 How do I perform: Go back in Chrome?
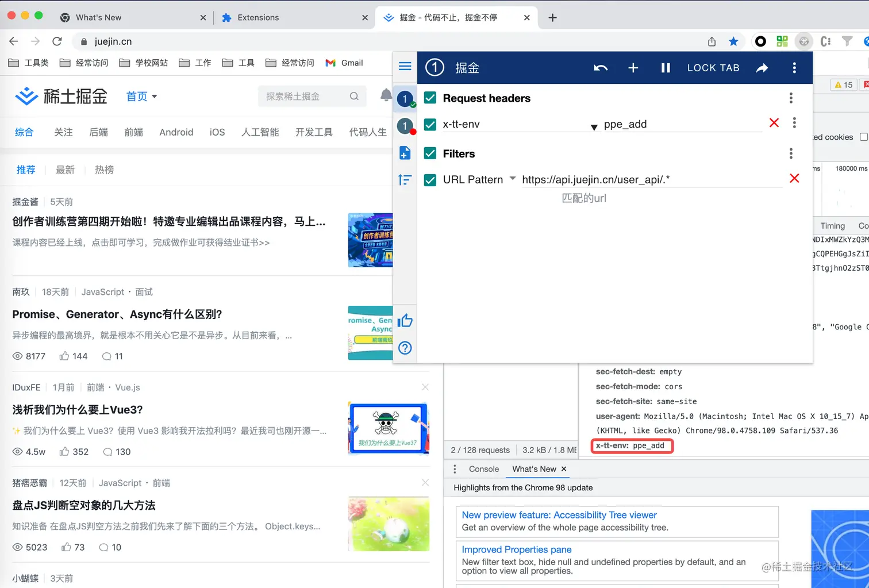[14, 41]
